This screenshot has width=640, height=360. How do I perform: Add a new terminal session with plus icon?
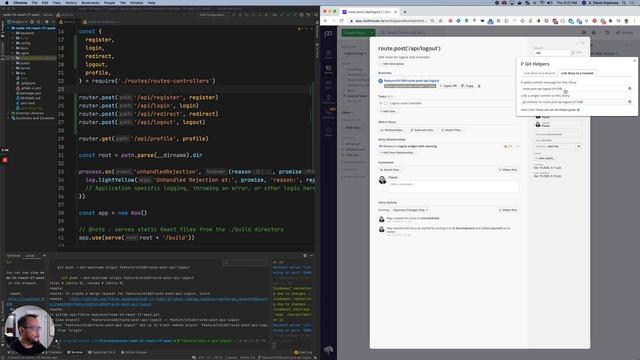click(44, 256)
